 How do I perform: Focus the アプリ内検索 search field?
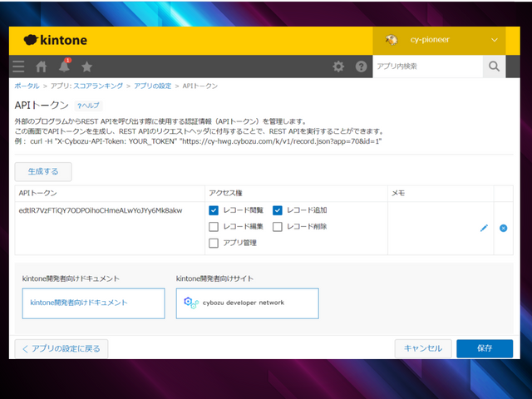pos(427,66)
